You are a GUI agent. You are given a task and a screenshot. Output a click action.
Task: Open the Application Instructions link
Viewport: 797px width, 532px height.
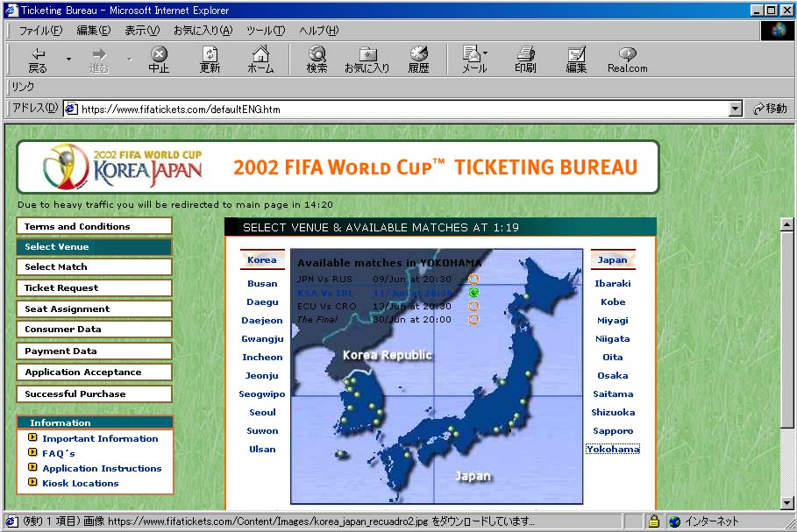[102, 469]
